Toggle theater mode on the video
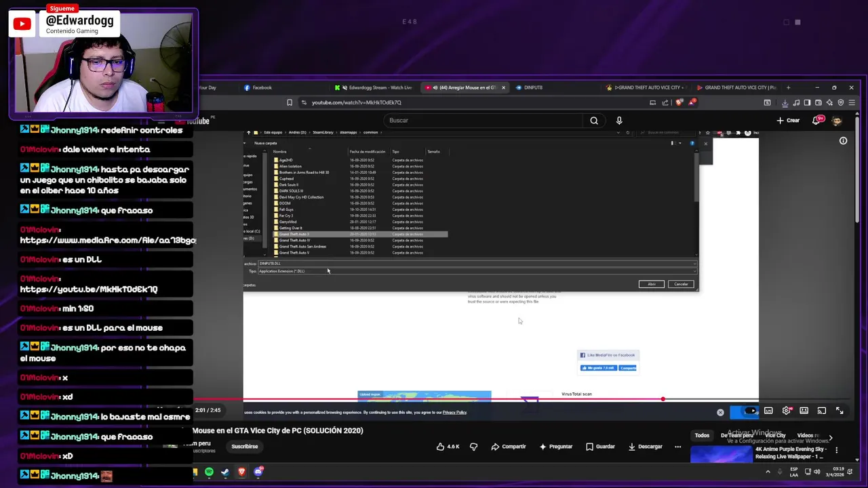This screenshot has width=868, height=488. [804, 411]
